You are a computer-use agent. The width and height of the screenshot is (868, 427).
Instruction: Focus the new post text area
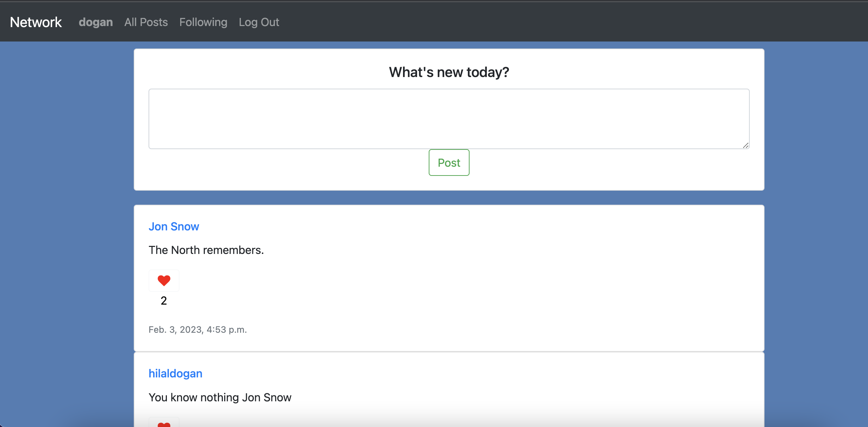click(449, 119)
